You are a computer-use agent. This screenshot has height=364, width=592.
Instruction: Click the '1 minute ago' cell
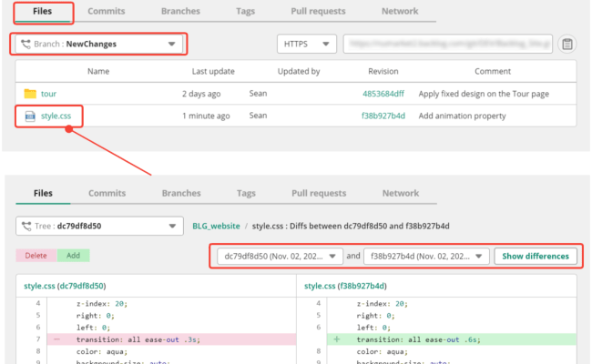coord(206,116)
